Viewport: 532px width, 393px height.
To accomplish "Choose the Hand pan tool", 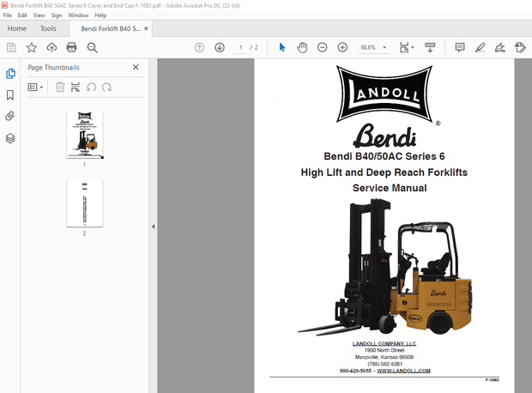I will 302,47.
